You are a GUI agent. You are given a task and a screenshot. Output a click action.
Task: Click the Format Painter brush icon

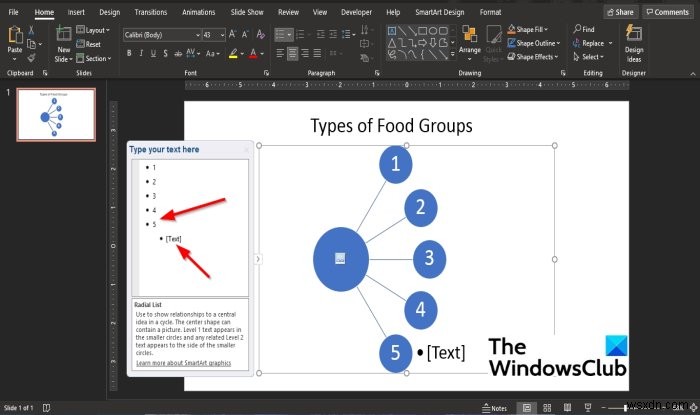pyautogui.click(x=31, y=58)
